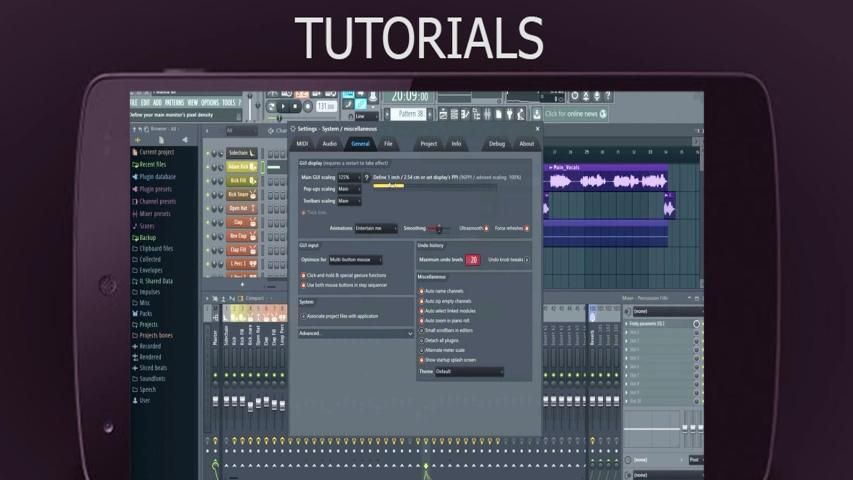Open the Main GUI scaling dropdown
Screen dimensions: 853x480
(349, 177)
